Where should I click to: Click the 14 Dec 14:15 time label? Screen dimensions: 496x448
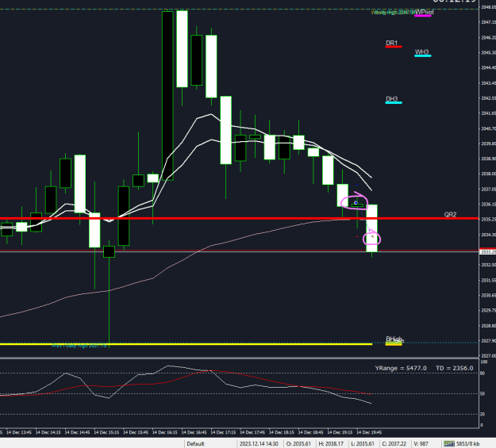(x=48, y=432)
